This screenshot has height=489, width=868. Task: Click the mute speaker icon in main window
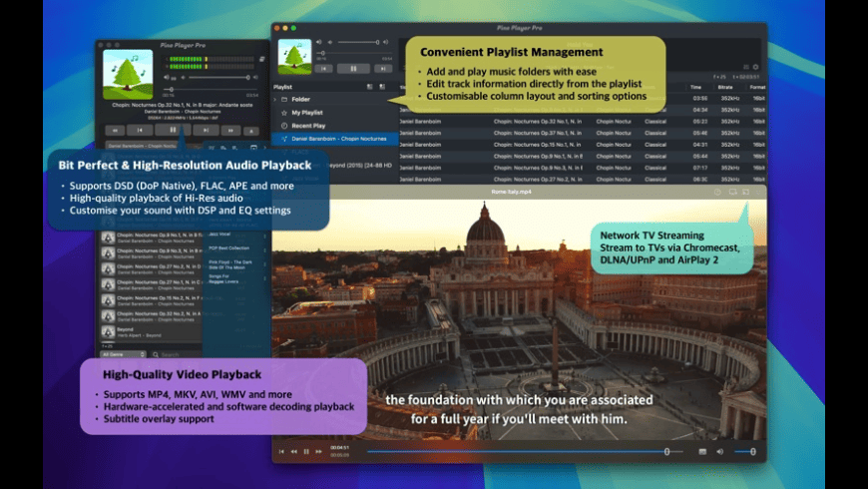tap(319, 42)
